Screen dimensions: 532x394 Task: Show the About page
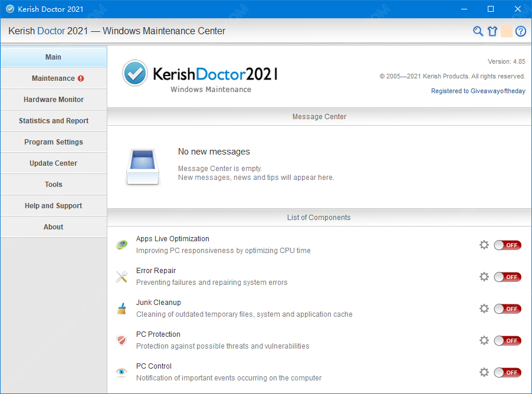54,226
